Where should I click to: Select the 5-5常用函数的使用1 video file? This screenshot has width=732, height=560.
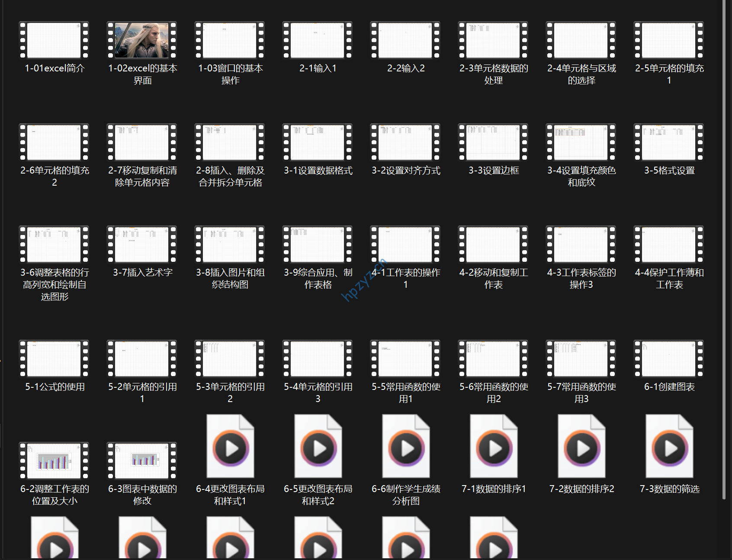click(x=405, y=359)
